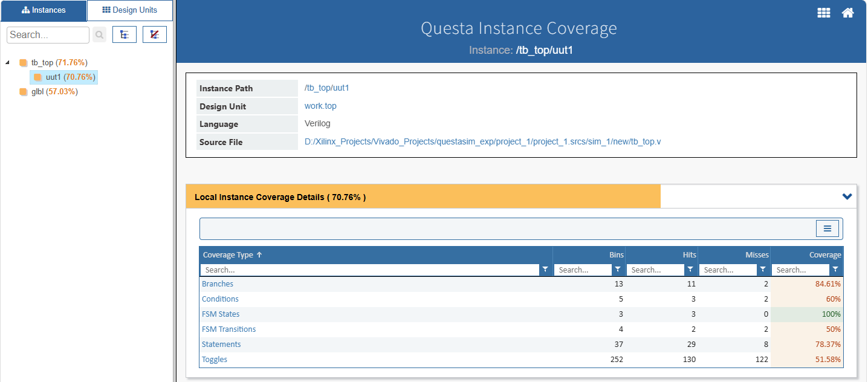The height and width of the screenshot is (382, 868).
Task: Open the FSM Transitions coverage link
Action: (228, 329)
